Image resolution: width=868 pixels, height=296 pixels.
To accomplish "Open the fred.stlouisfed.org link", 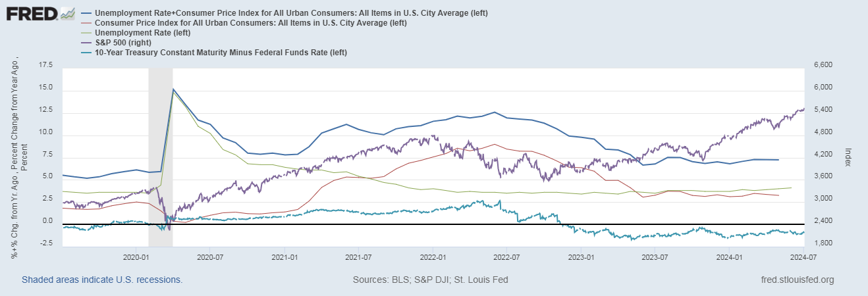I will point(797,280).
